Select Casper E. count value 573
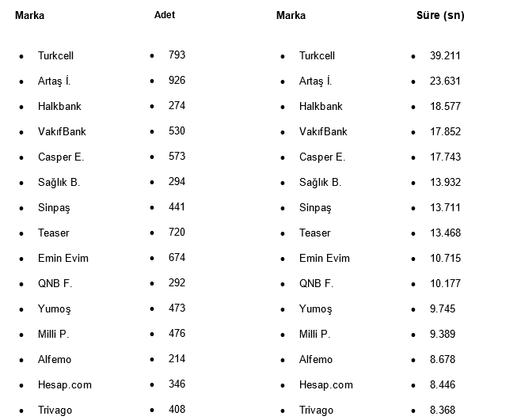Image resolution: width=521 pixels, height=420 pixels. (177, 157)
